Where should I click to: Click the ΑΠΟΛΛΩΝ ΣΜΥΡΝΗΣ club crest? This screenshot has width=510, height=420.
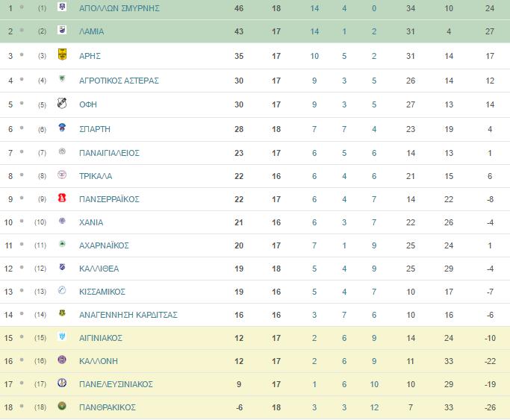click(62, 7)
